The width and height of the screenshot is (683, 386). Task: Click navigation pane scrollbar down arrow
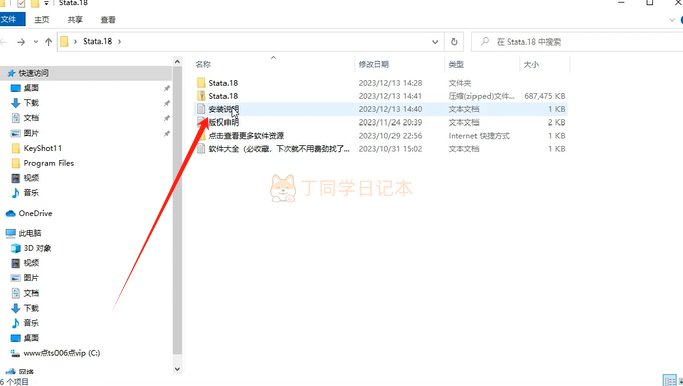tap(177, 369)
